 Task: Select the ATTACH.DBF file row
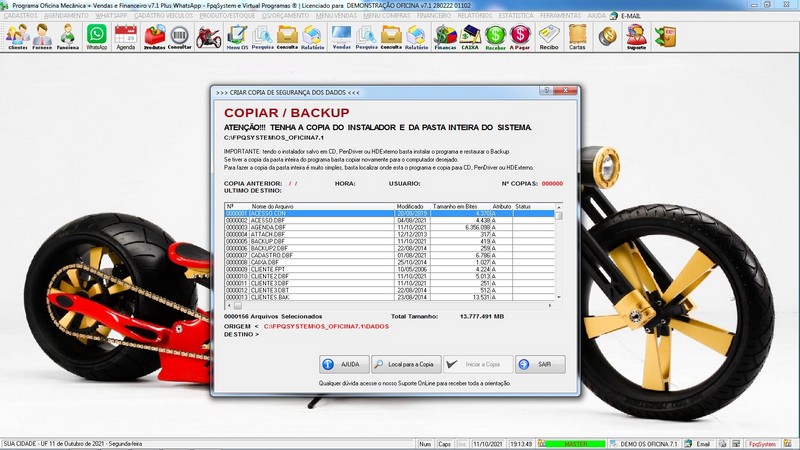pyautogui.click(x=389, y=234)
